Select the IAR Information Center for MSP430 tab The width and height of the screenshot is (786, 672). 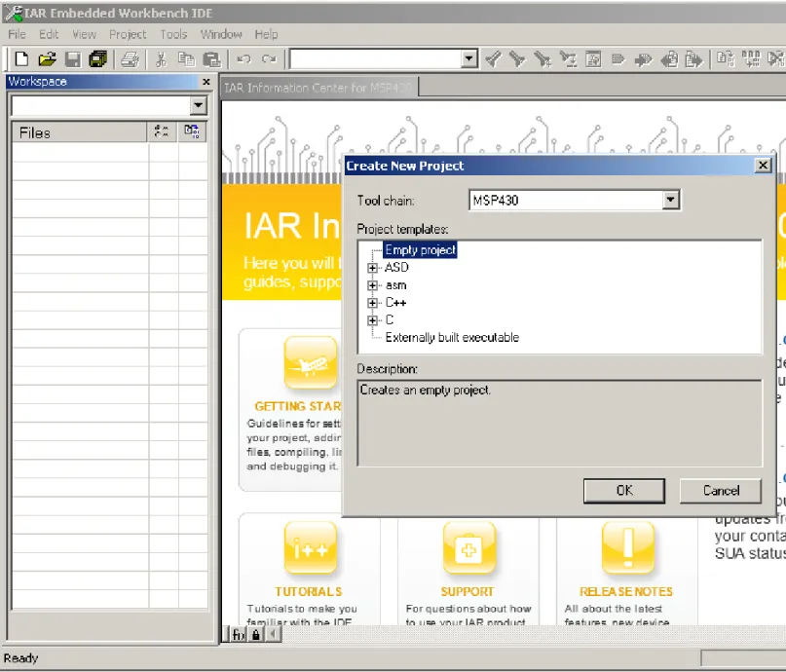(318, 88)
